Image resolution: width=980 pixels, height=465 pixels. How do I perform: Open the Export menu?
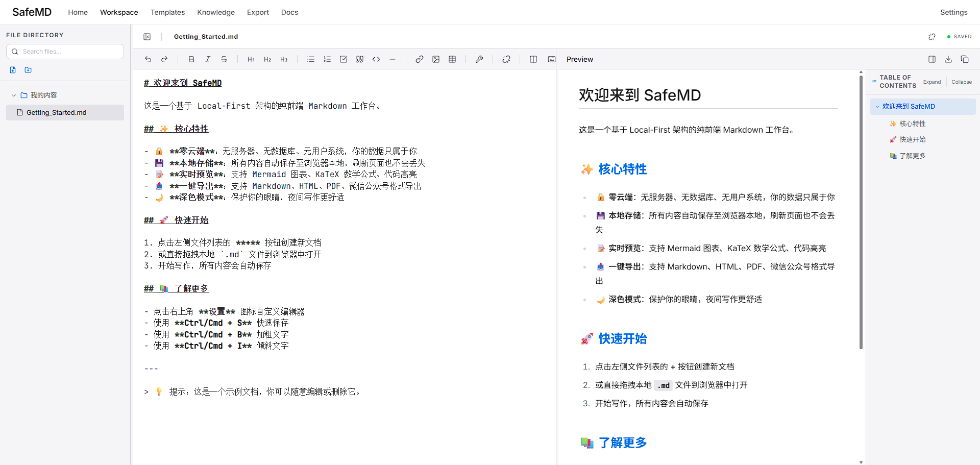(x=258, y=12)
